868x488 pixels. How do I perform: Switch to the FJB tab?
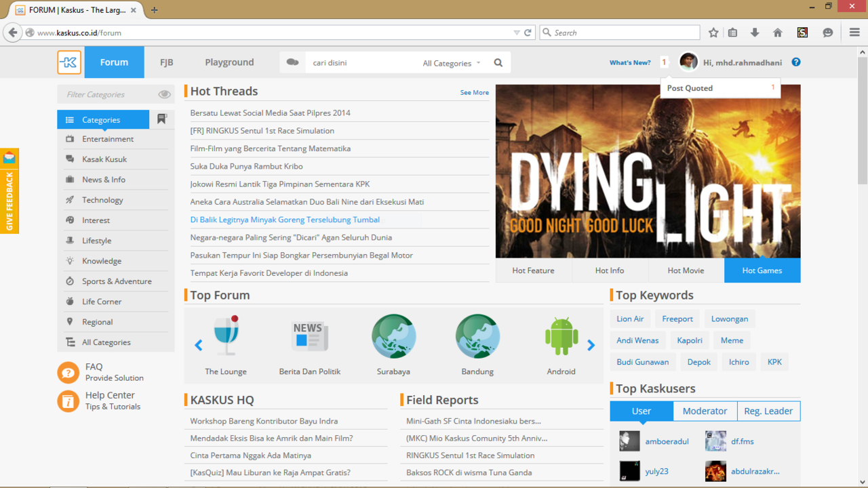[166, 62]
